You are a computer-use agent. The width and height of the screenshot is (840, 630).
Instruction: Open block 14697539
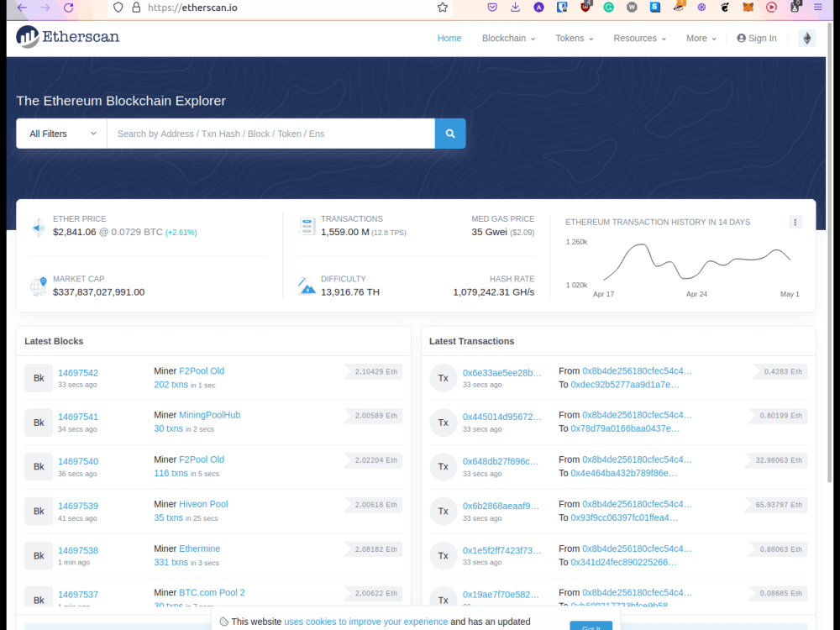[x=78, y=506]
